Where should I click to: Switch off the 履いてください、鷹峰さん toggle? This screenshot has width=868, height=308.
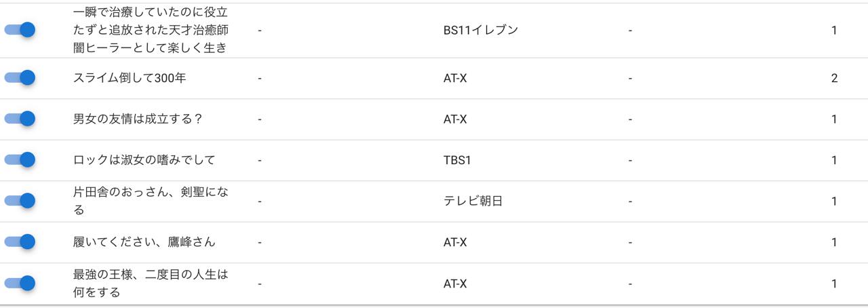[x=20, y=242]
